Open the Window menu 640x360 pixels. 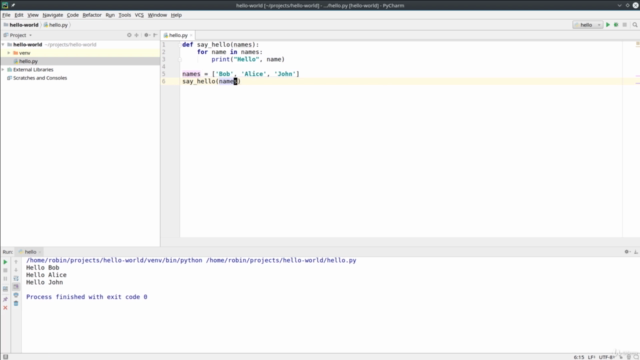point(157,15)
